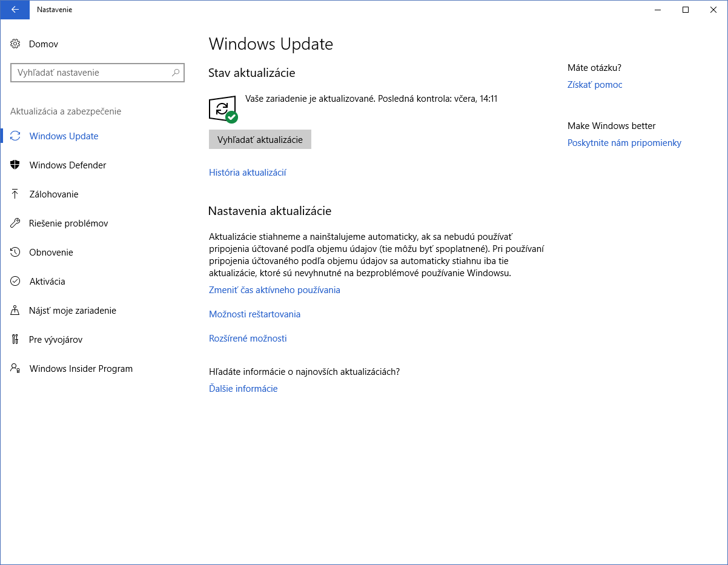Viewport: 728px width, 565px height.
Task: Click the Domov gear icon
Action: (x=16, y=44)
